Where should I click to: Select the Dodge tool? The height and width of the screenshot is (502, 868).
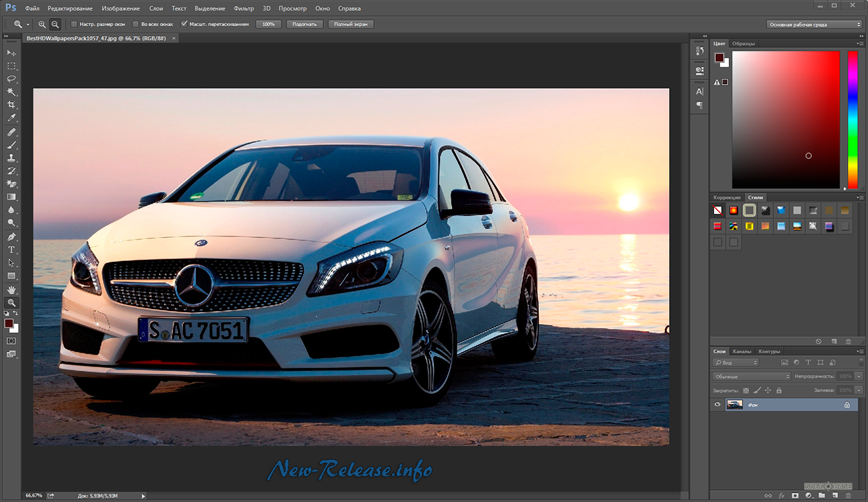11,223
